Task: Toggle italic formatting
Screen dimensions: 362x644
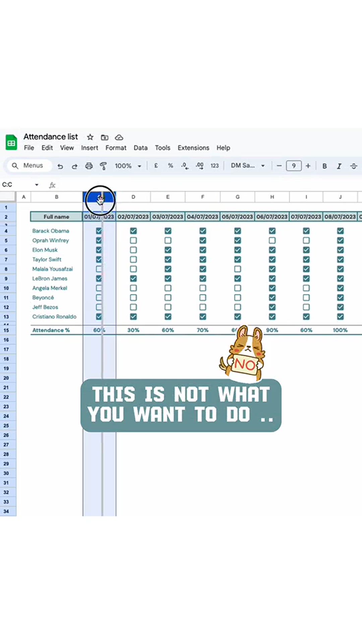Action: coord(339,166)
